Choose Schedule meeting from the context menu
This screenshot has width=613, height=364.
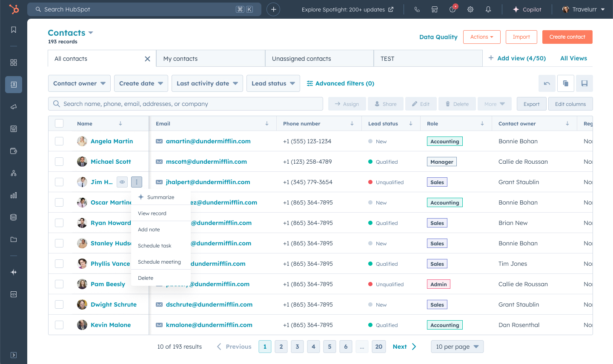[x=160, y=262]
